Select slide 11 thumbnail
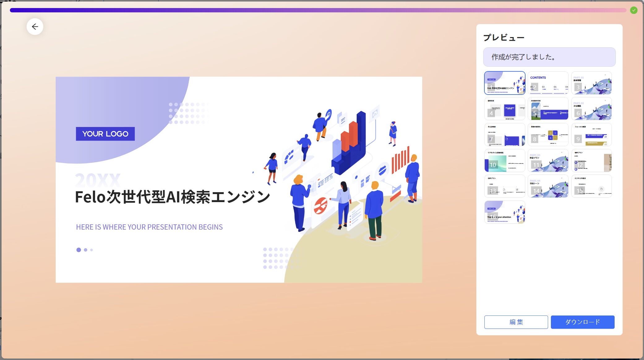This screenshot has width=644, height=360. (x=548, y=161)
